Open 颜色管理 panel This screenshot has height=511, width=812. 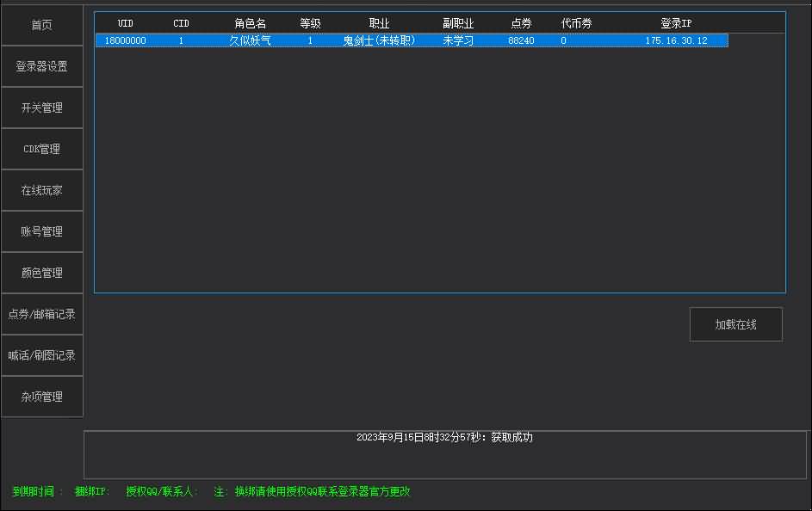[42, 273]
